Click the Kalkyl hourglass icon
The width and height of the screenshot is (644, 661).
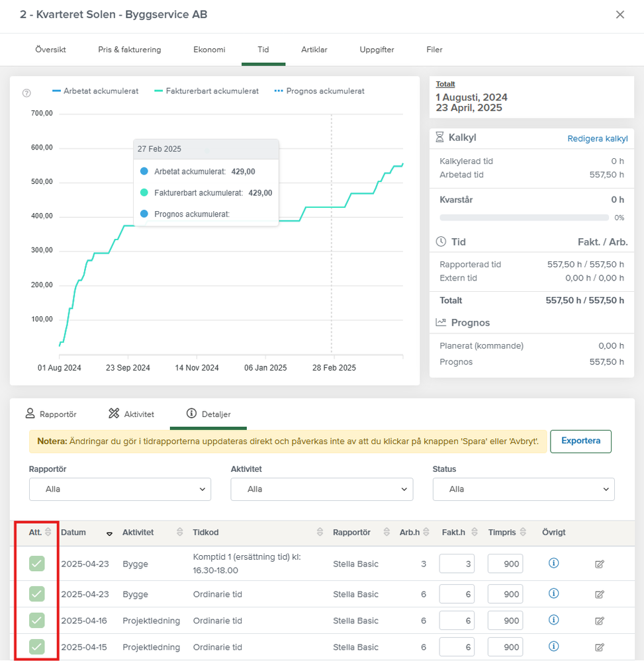coord(439,137)
